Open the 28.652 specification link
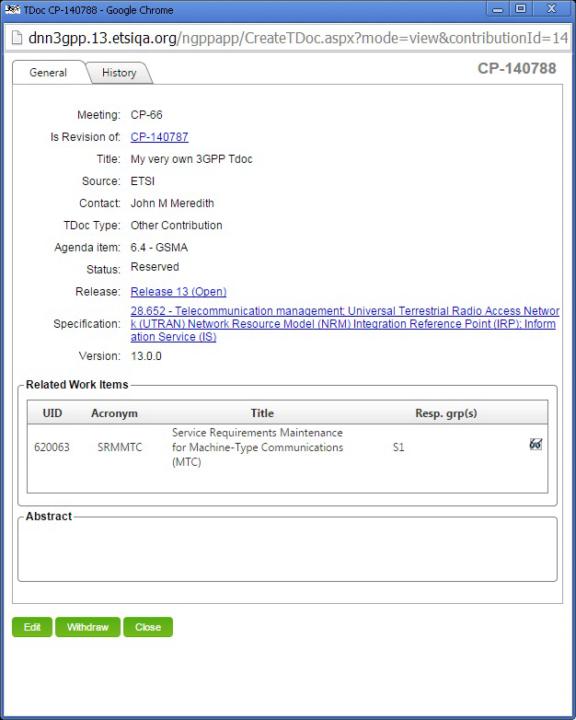The height and width of the screenshot is (720, 576). tap(344, 324)
